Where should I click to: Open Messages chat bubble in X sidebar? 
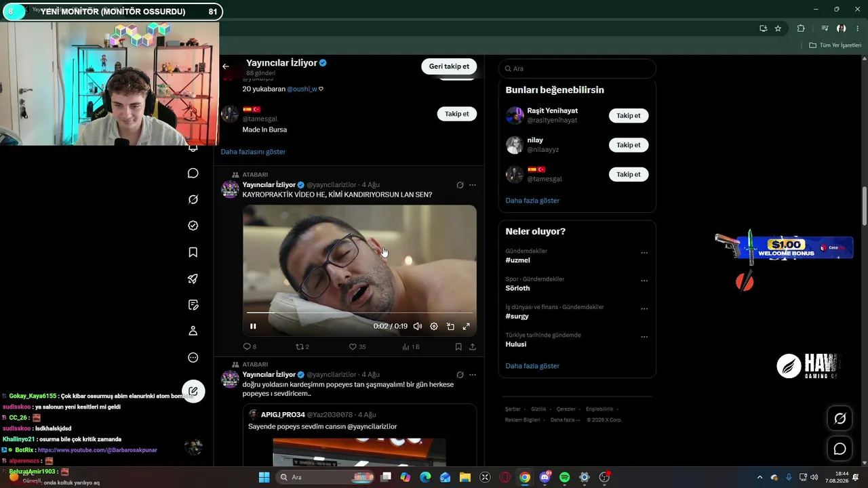(x=193, y=173)
